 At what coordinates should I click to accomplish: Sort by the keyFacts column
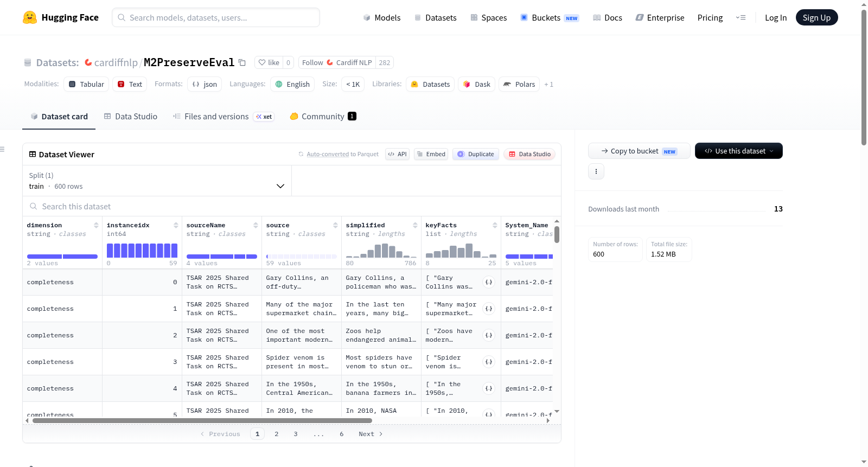495,225
